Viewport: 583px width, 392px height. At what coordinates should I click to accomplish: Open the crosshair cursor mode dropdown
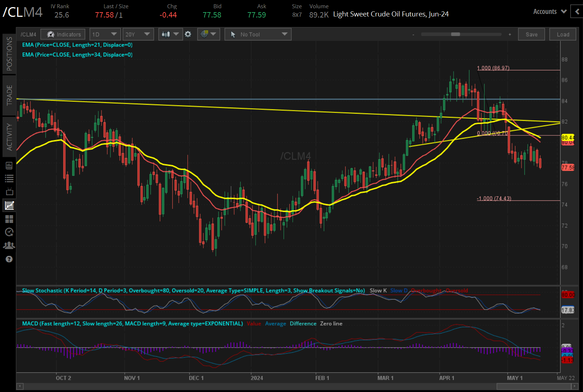208,34
